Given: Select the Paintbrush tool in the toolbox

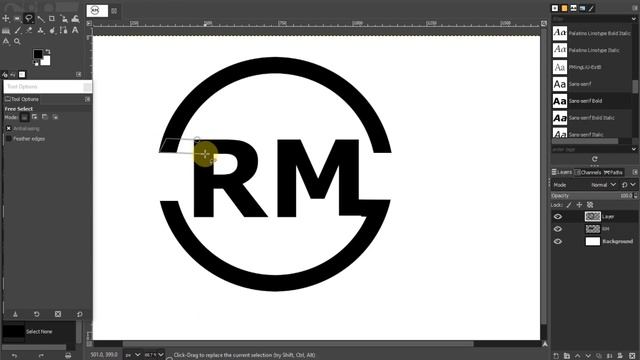Looking at the screenshot, I should [17, 30].
